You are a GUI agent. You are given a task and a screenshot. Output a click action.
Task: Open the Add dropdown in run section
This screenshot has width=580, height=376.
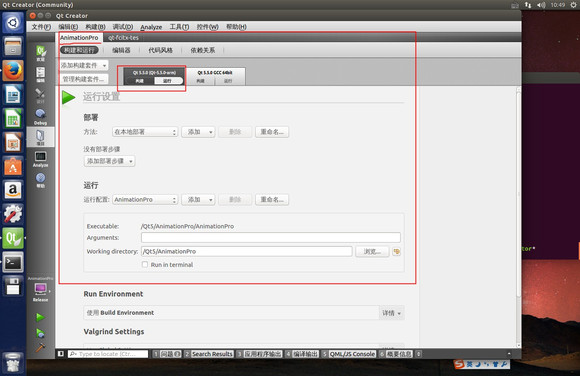pyautogui.click(x=198, y=199)
